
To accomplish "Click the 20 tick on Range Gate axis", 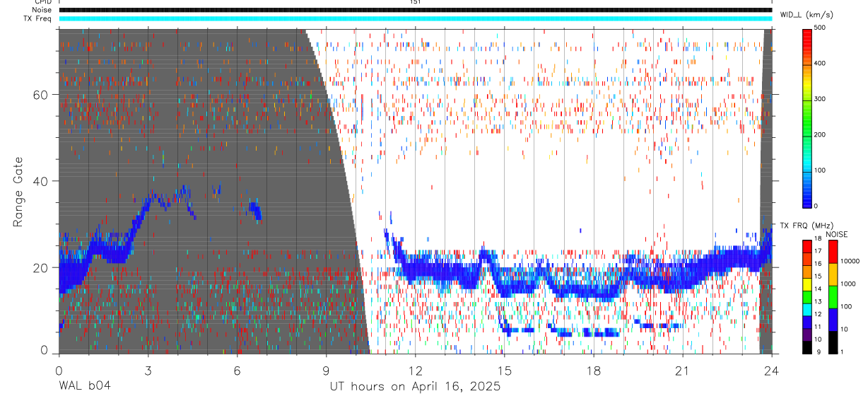I will pos(42,267).
